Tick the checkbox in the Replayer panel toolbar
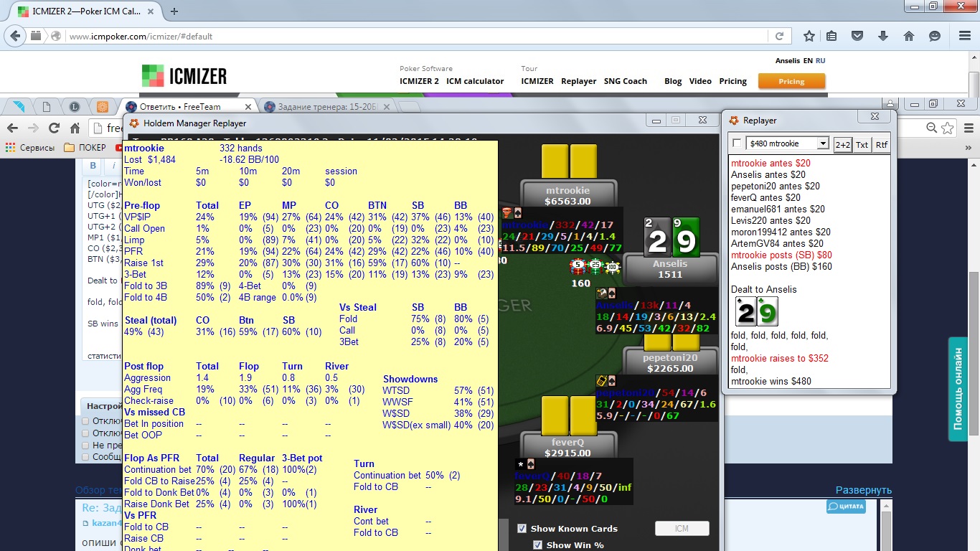 pyautogui.click(x=737, y=143)
